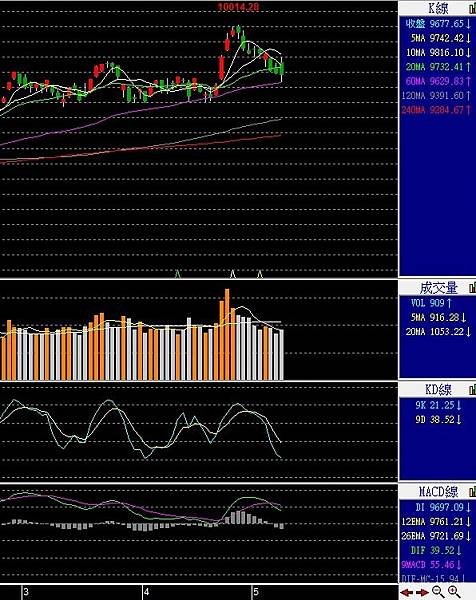476x600 pixels.
Task: Click month 3 marker on time axis
Action: [x=26, y=592]
